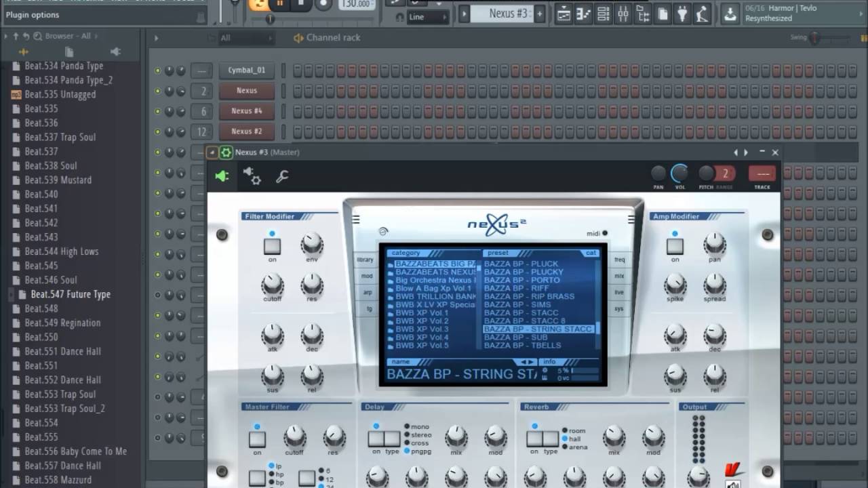This screenshot has height=488, width=868.
Task: Click the tempo field showing 130.000
Action: point(355,4)
